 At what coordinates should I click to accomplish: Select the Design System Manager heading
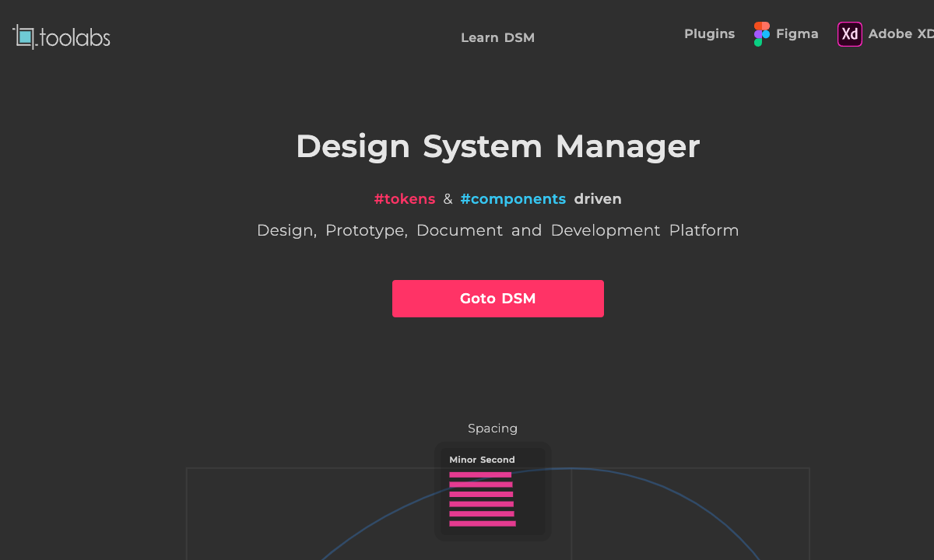(497, 146)
